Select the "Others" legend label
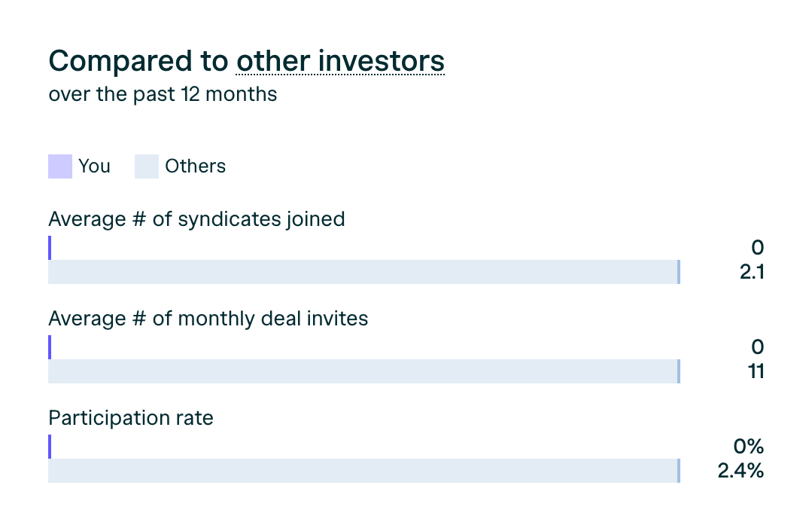The image size is (812, 531). click(x=195, y=166)
